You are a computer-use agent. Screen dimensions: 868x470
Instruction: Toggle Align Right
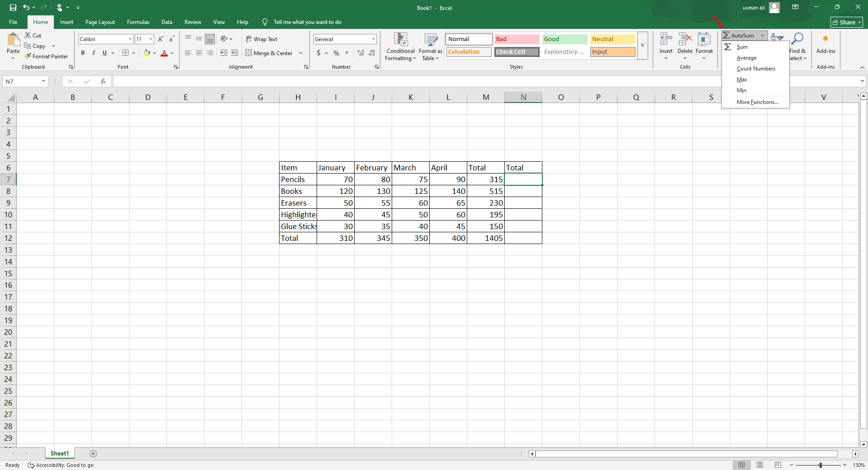click(210, 53)
